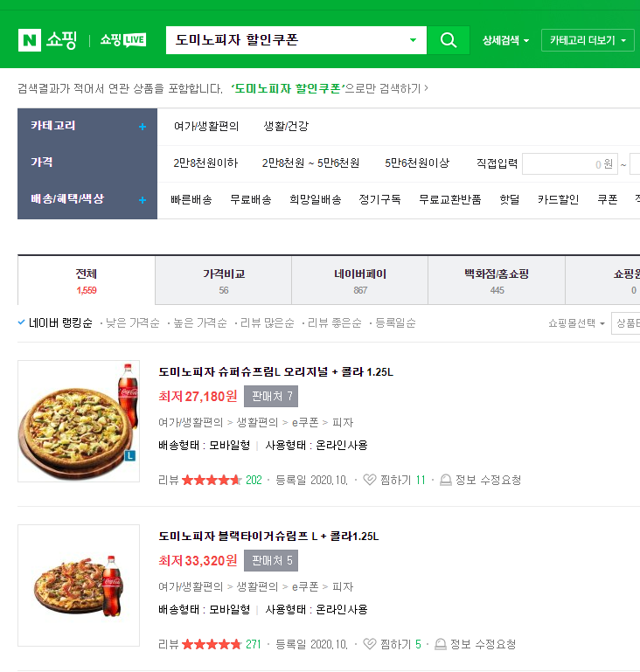
Task: Toggle 무료교환반품 filter
Action: pyautogui.click(x=450, y=199)
